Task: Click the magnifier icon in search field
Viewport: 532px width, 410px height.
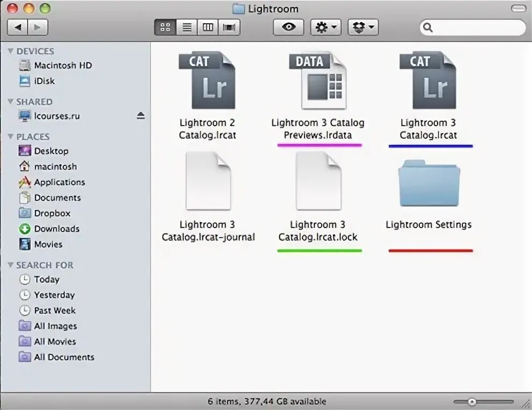Action: tap(428, 27)
